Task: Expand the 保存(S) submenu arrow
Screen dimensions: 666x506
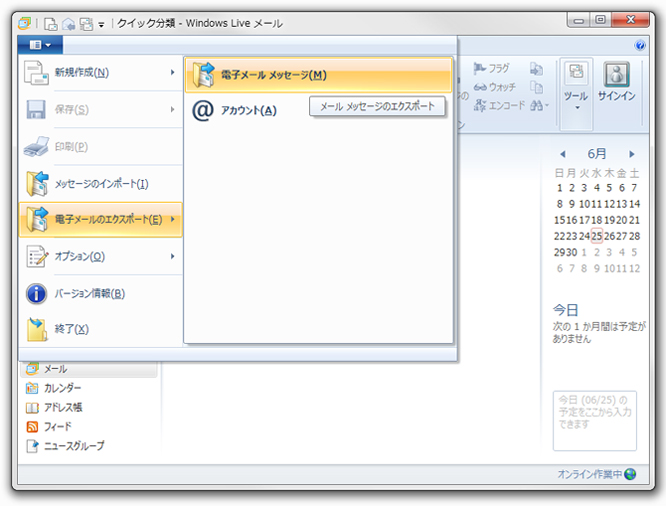Action: tap(172, 110)
